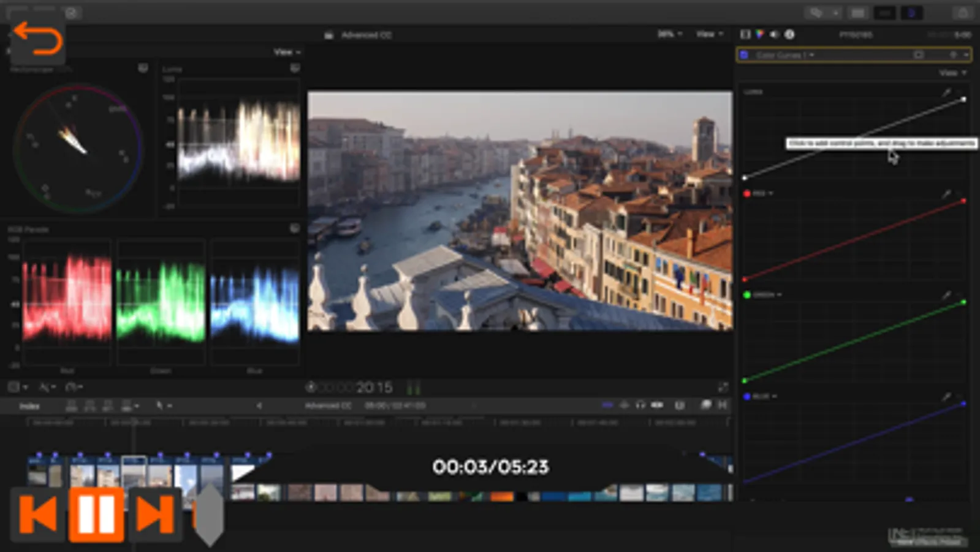Open the Color inspector tab
Viewport: 980px width, 552px height.
point(760,34)
